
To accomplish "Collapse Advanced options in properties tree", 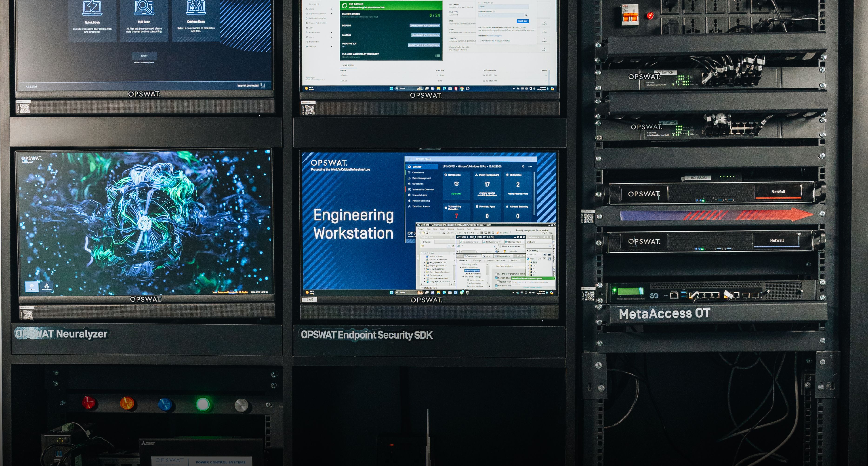I will pyautogui.click(x=461, y=267).
